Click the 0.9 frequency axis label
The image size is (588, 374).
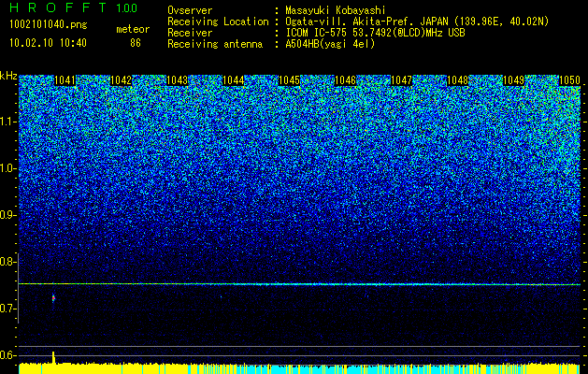coord(7,215)
